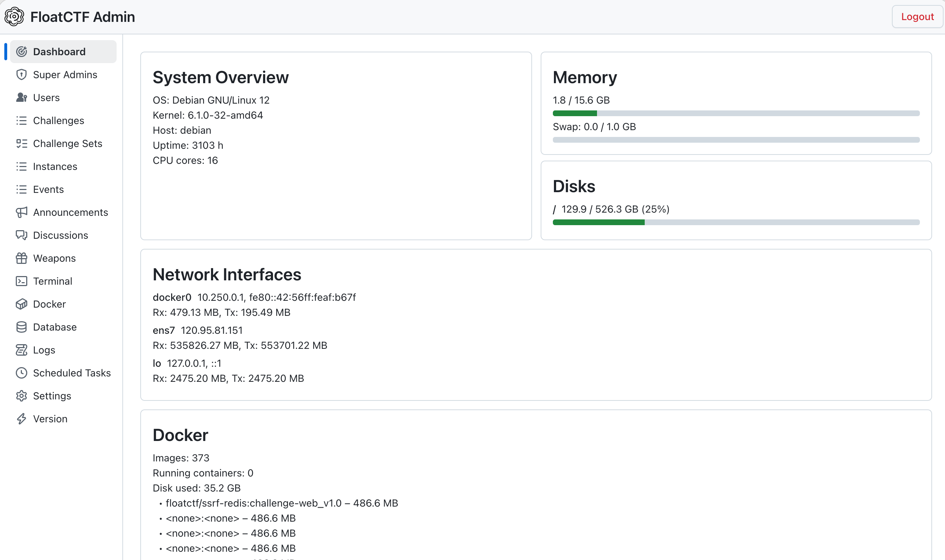Screen dimensions: 945x560
Task: Click the Terminal prompt icon
Action: click(22, 281)
